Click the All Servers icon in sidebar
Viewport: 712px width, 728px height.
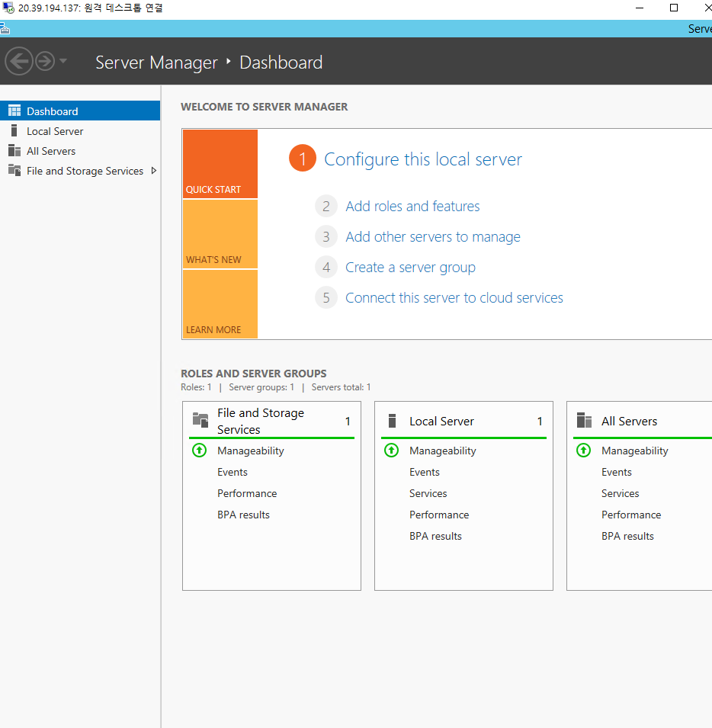14,150
